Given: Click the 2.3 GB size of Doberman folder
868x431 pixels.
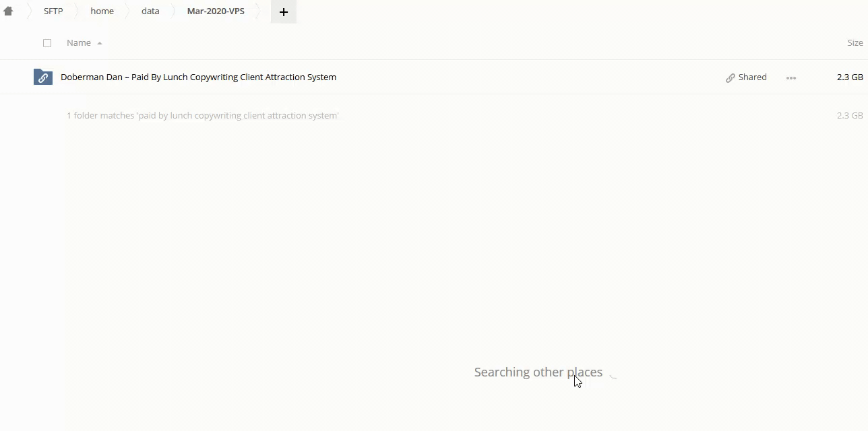Looking at the screenshot, I should click(850, 77).
